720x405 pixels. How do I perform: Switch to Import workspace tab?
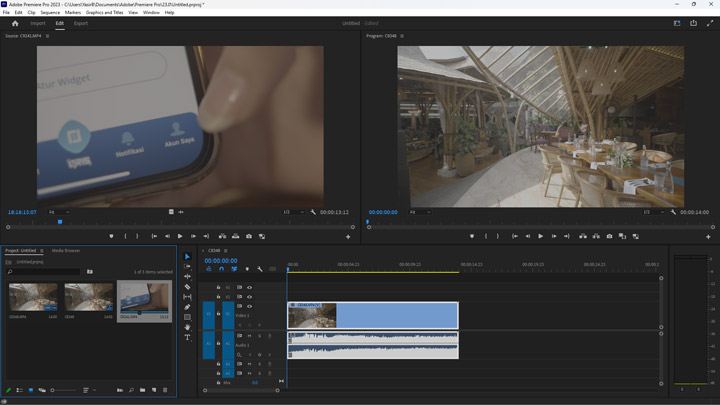point(38,23)
